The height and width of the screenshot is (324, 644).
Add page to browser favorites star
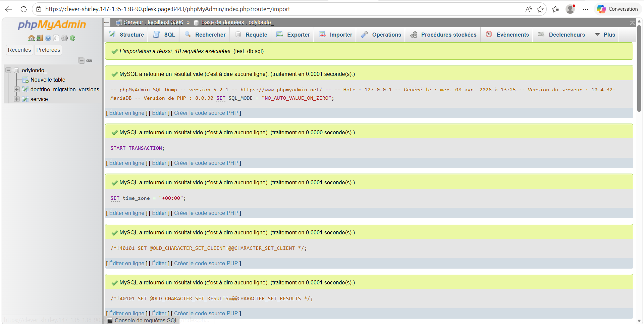tap(540, 9)
